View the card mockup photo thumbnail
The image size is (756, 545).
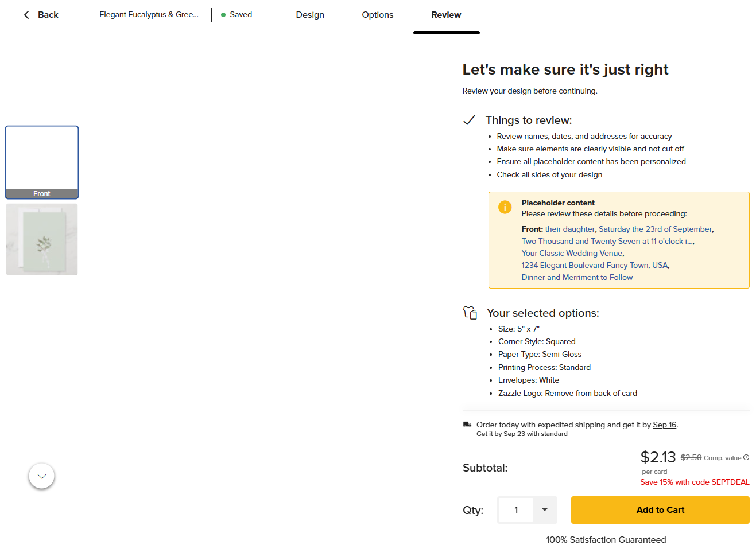pos(42,239)
